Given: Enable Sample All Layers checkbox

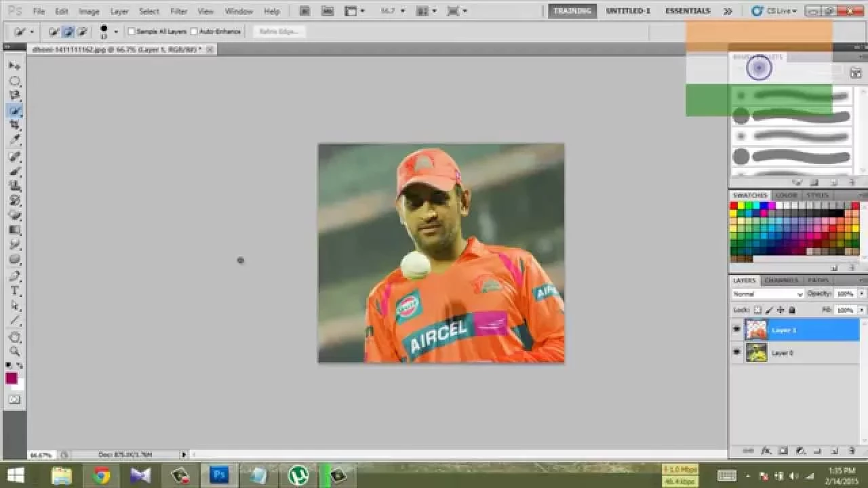Looking at the screenshot, I should [x=131, y=31].
